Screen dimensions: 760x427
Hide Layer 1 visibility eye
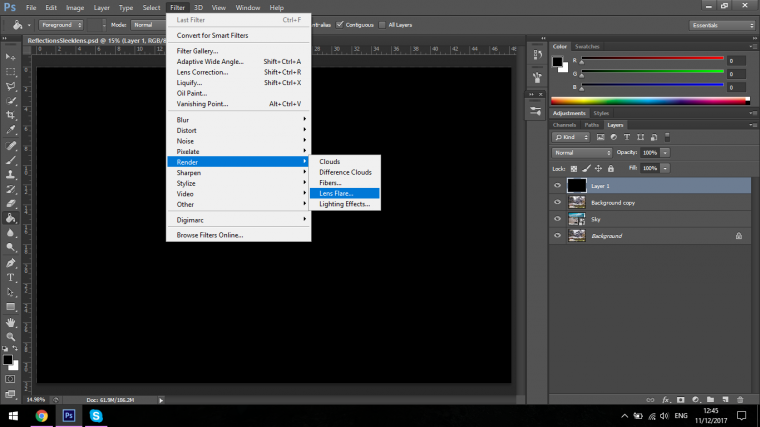557,186
